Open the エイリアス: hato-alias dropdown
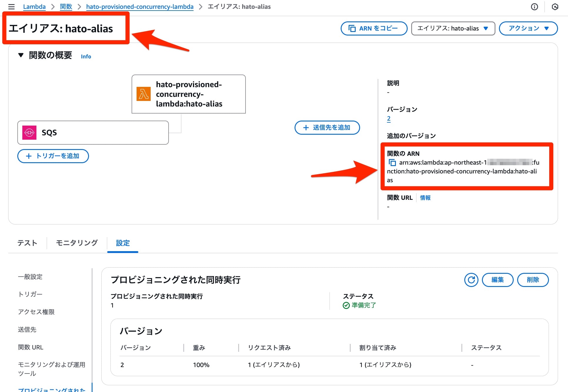568x392 pixels. pos(453,28)
